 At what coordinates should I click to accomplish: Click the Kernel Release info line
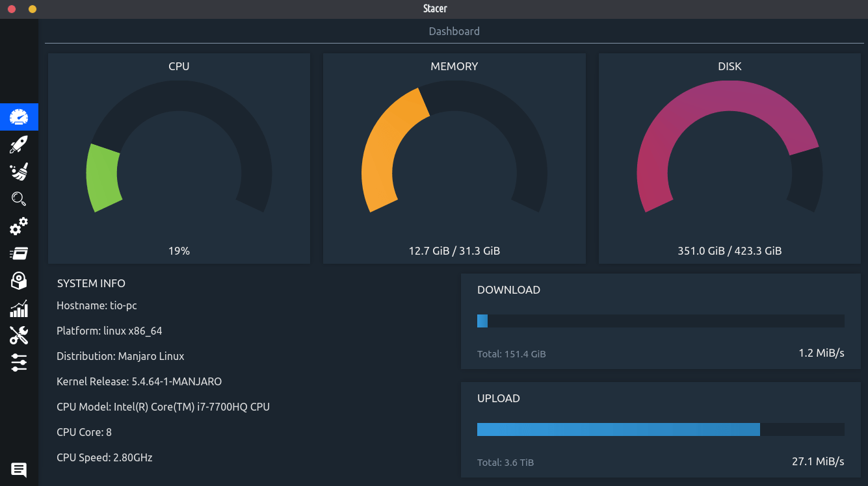coord(139,381)
